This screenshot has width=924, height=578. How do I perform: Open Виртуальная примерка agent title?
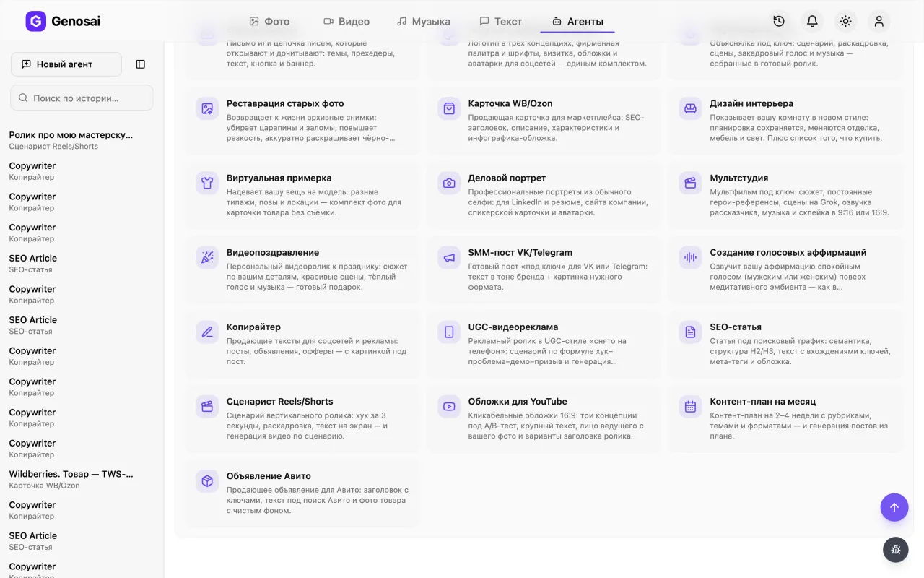click(279, 178)
